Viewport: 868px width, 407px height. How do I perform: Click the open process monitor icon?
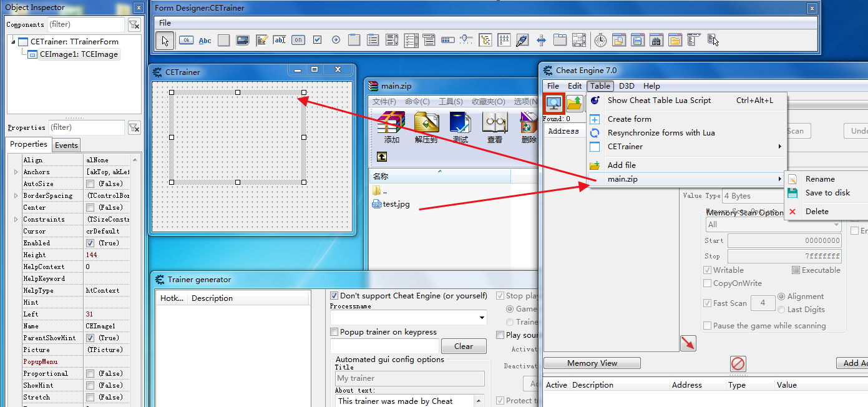tap(553, 103)
